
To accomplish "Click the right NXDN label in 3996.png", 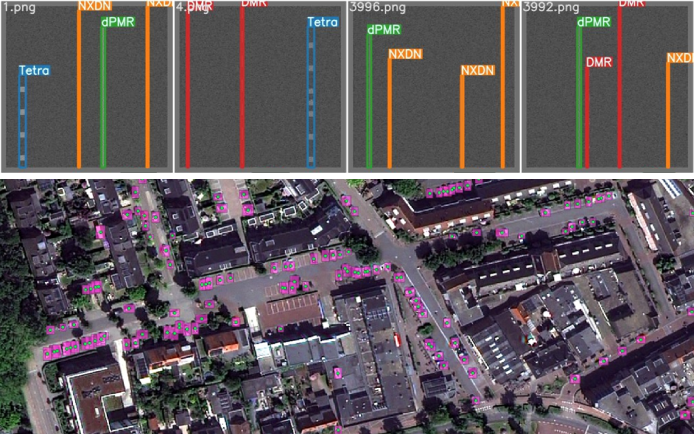I will [477, 70].
